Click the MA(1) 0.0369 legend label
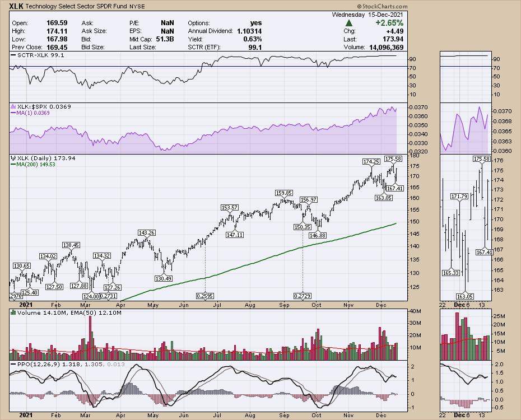 33,113
